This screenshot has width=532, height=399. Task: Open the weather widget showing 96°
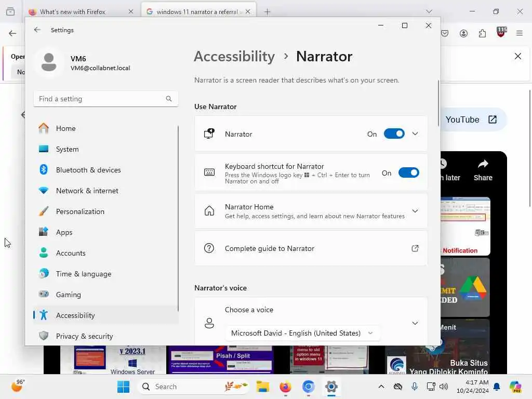click(18, 385)
